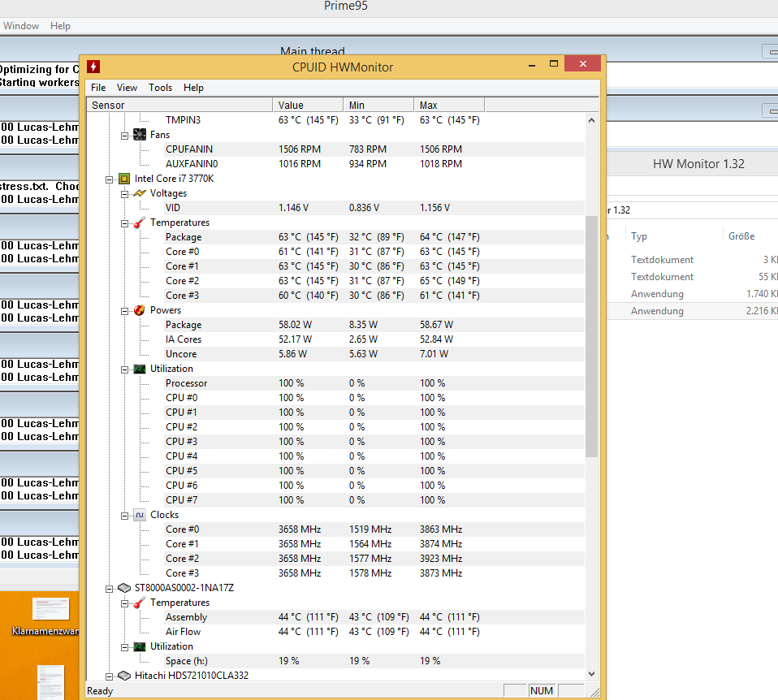The image size is (778, 700).
Task: Collapse the Hitachi HDS721010CLA332 node
Action: click(x=109, y=676)
